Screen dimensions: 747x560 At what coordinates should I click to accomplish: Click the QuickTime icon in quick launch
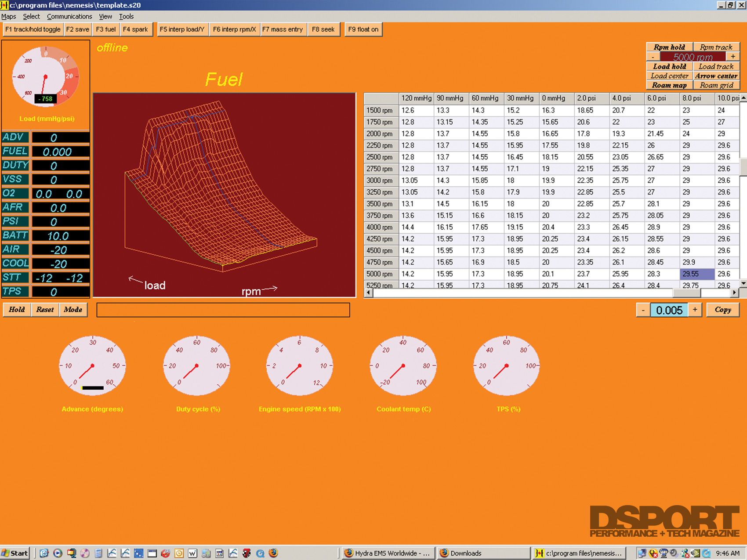click(260, 553)
